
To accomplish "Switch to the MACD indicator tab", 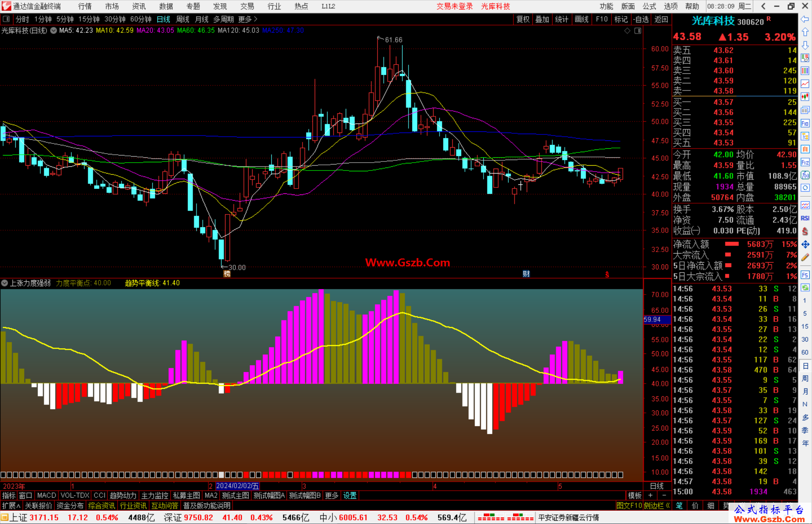I will point(47,495).
